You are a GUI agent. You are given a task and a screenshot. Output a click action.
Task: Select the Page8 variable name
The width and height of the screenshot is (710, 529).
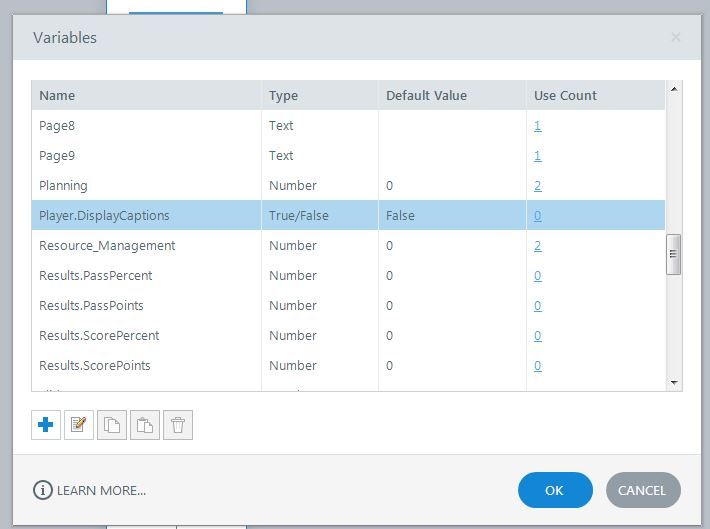57,125
